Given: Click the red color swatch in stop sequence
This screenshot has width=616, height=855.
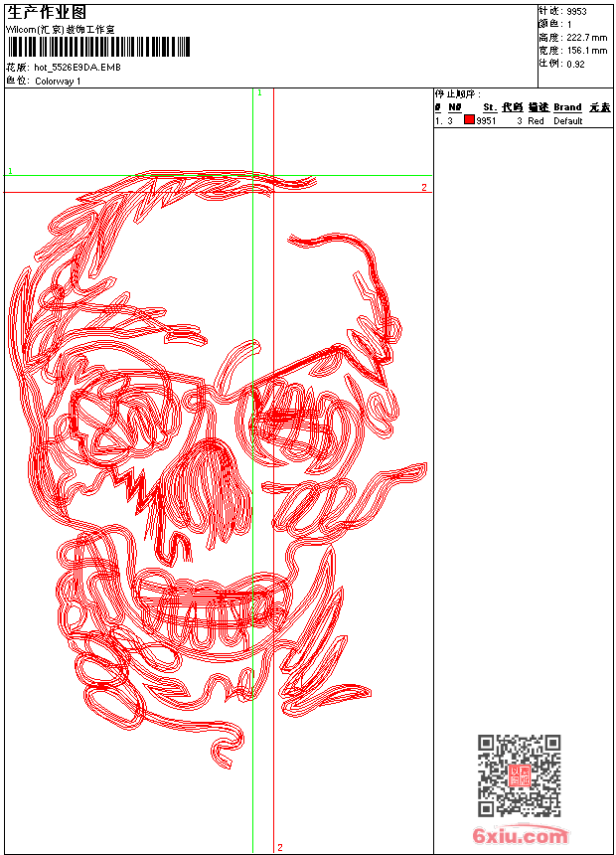Looking at the screenshot, I should (469, 120).
